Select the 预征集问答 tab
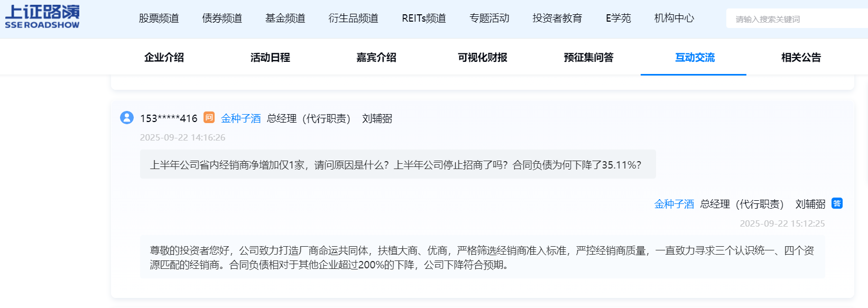This screenshot has width=868, height=308. pos(588,58)
